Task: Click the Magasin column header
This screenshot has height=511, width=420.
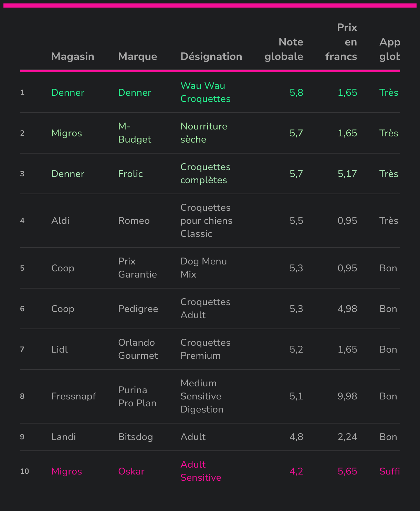Action: point(73,56)
